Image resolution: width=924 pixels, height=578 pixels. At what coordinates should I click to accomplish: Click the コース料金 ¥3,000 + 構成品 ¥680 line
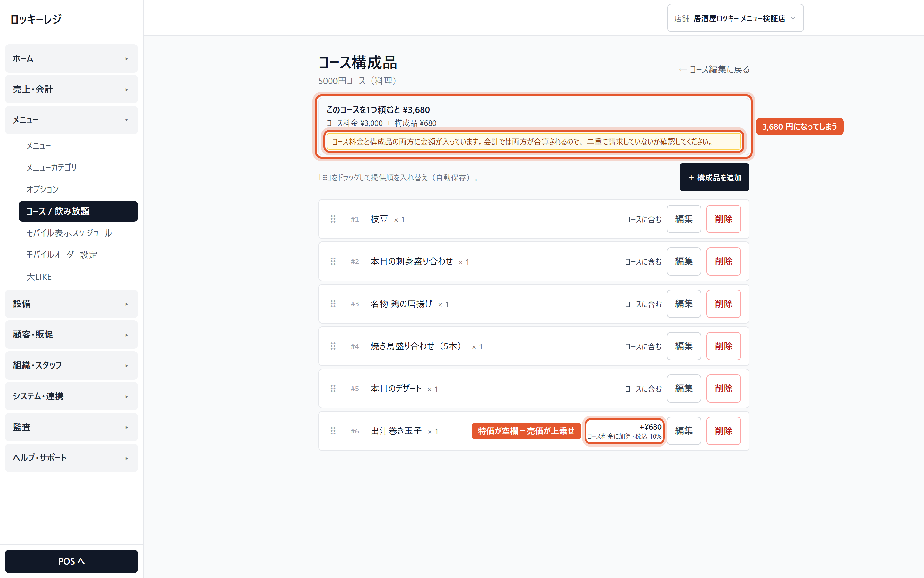pyautogui.click(x=381, y=123)
